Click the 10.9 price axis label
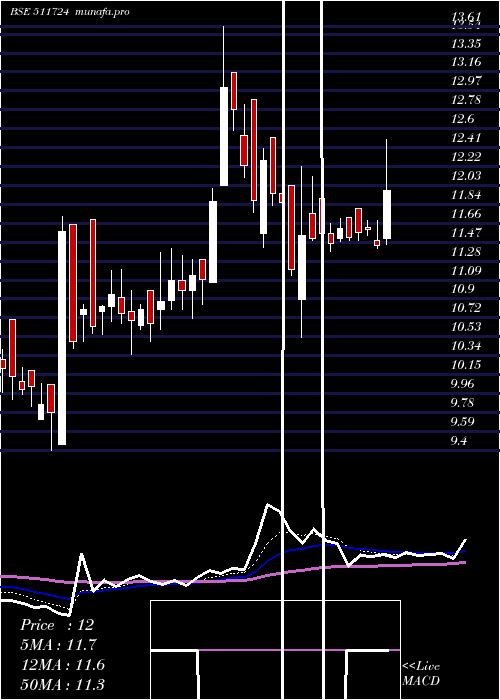The image size is (500, 700). pos(463,289)
